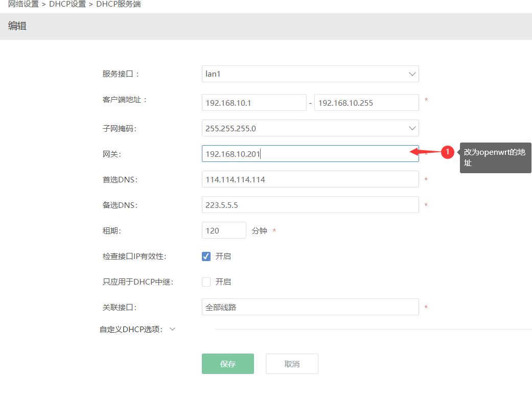Open the 服务接口 dropdown showing lan1
The width and height of the screenshot is (532, 398).
(x=310, y=74)
